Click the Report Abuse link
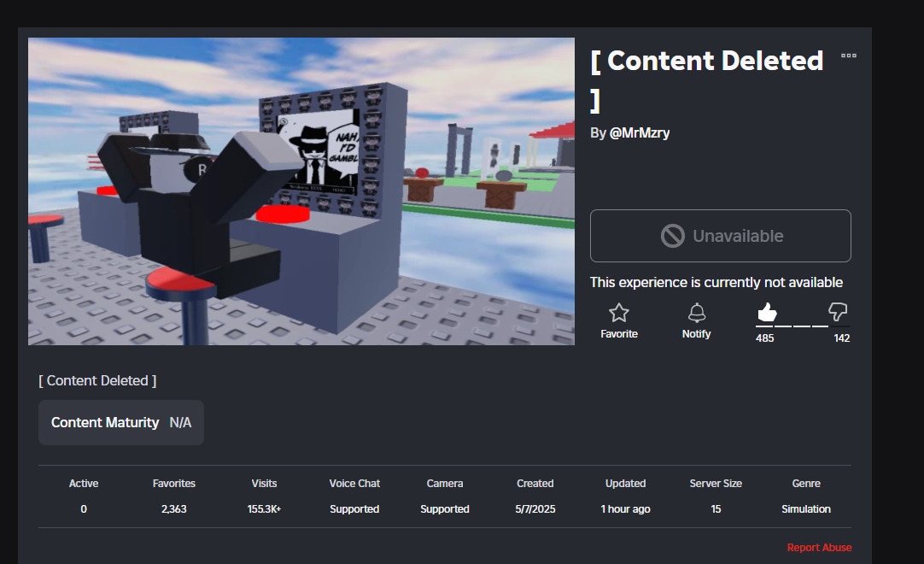Viewport: 924px width, 564px height. [819, 548]
